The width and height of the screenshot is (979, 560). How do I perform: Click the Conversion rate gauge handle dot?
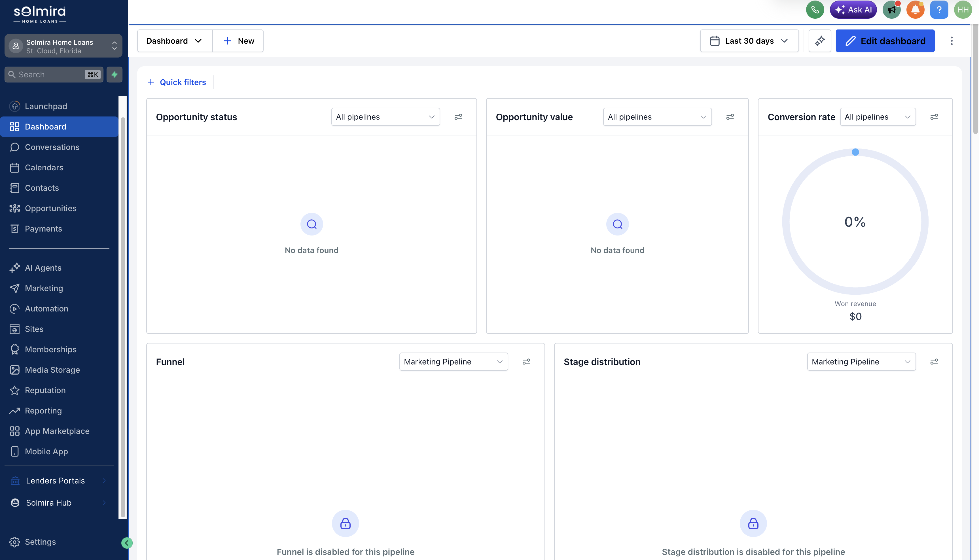click(855, 152)
